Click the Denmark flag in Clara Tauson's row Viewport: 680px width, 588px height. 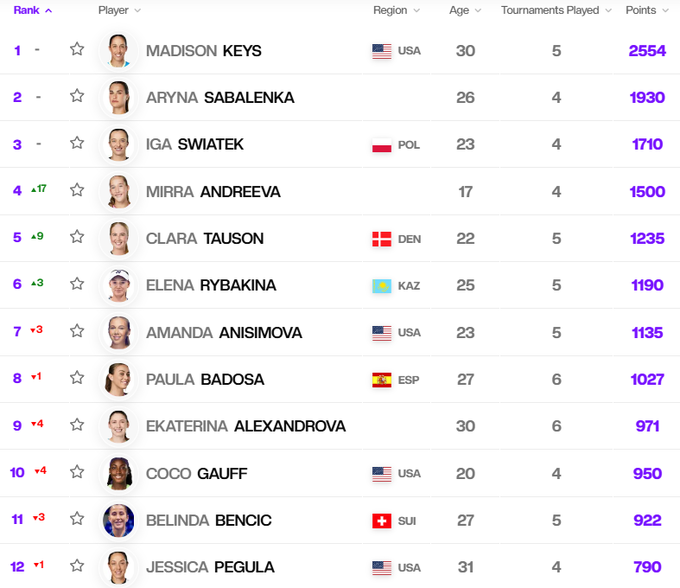coord(381,239)
